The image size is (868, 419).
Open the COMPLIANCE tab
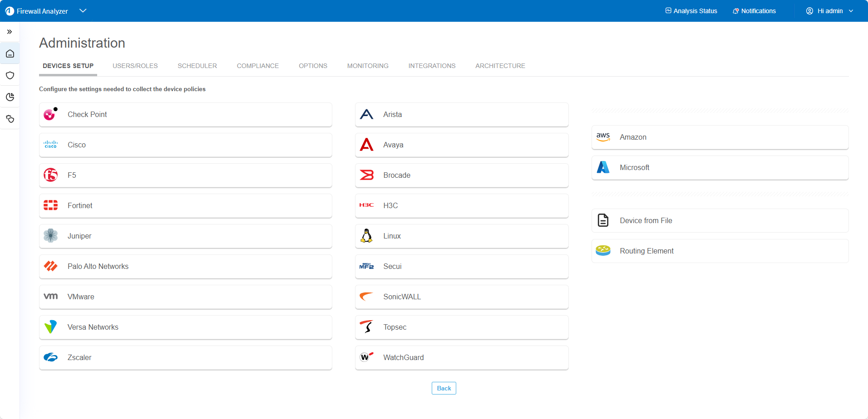click(x=257, y=66)
